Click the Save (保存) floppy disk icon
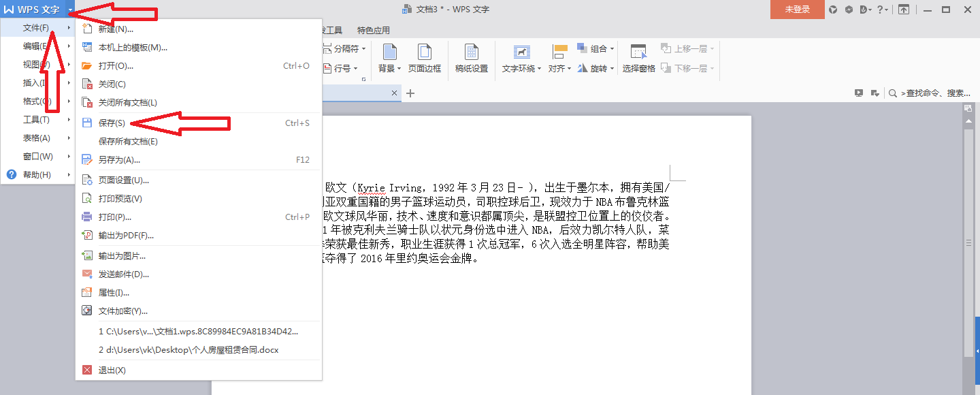 coord(86,123)
